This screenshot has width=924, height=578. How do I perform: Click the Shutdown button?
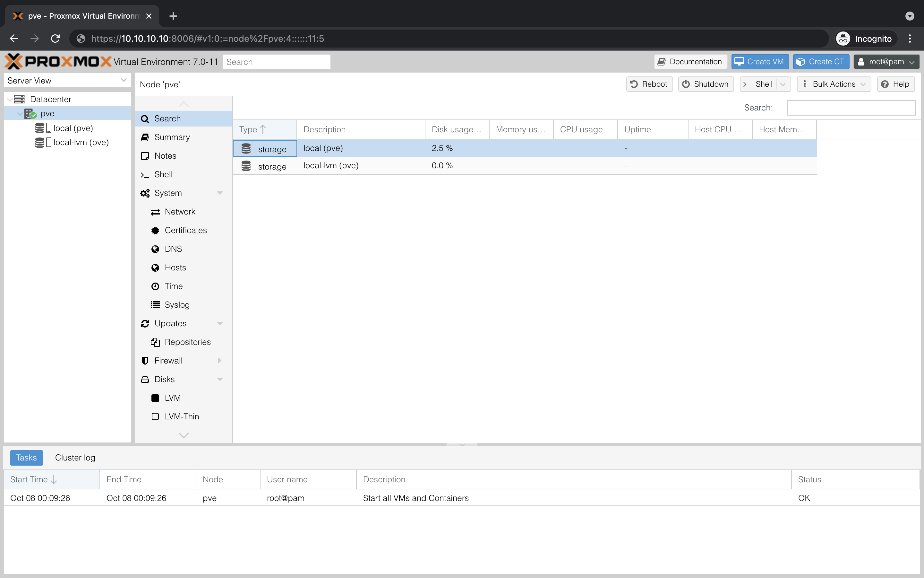(x=706, y=84)
